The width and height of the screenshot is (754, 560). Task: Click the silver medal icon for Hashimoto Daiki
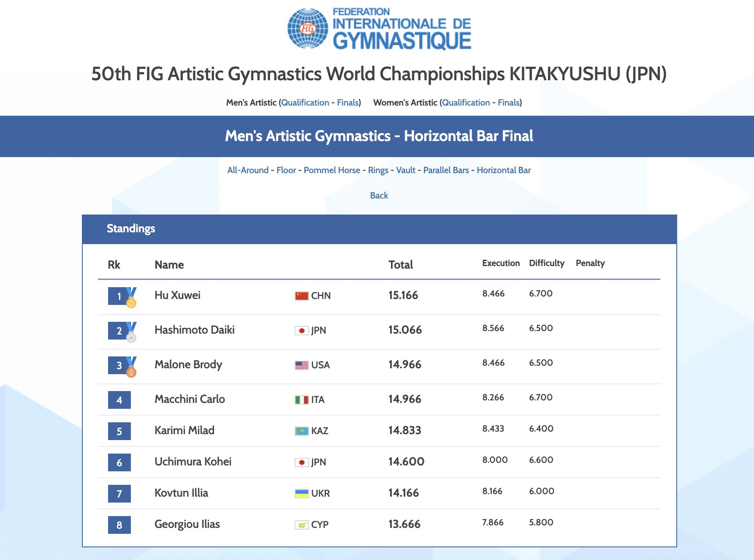coord(131,332)
